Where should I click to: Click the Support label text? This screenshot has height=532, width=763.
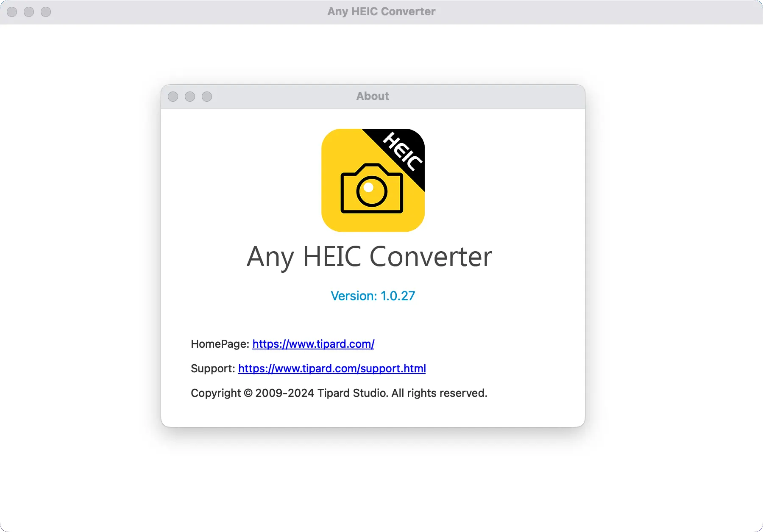[212, 369]
